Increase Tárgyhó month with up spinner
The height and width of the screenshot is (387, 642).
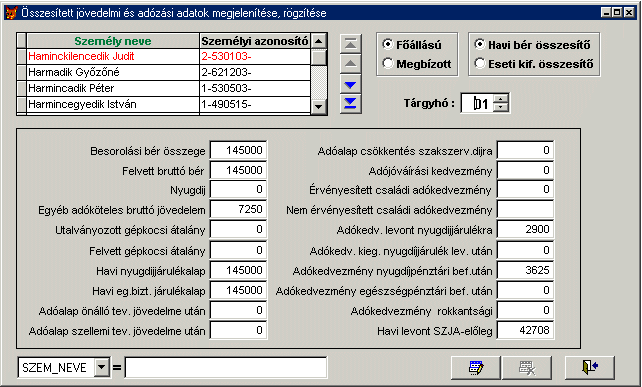click(501, 99)
